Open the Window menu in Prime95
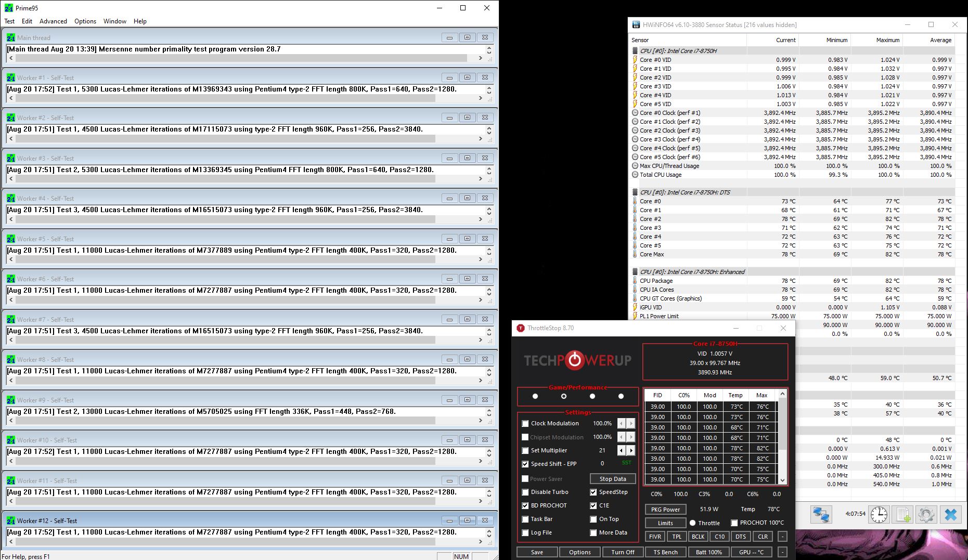This screenshot has width=968, height=560. (115, 21)
